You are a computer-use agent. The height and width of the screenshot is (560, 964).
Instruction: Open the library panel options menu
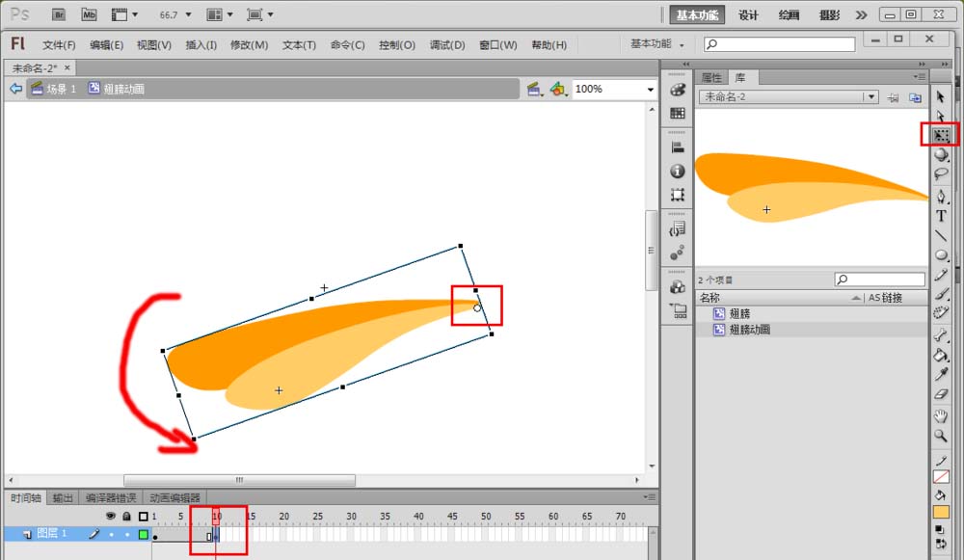[919, 77]
